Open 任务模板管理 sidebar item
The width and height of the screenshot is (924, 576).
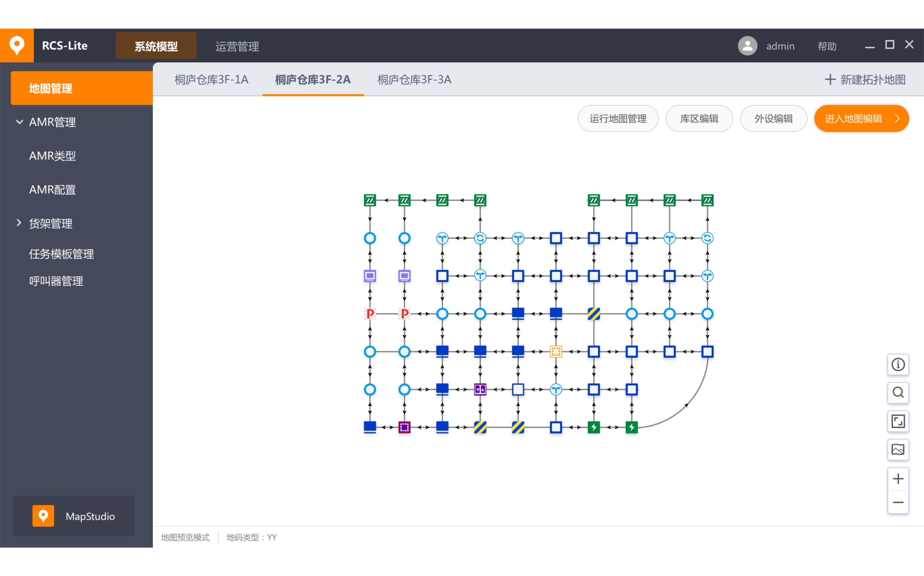[61, 254]
